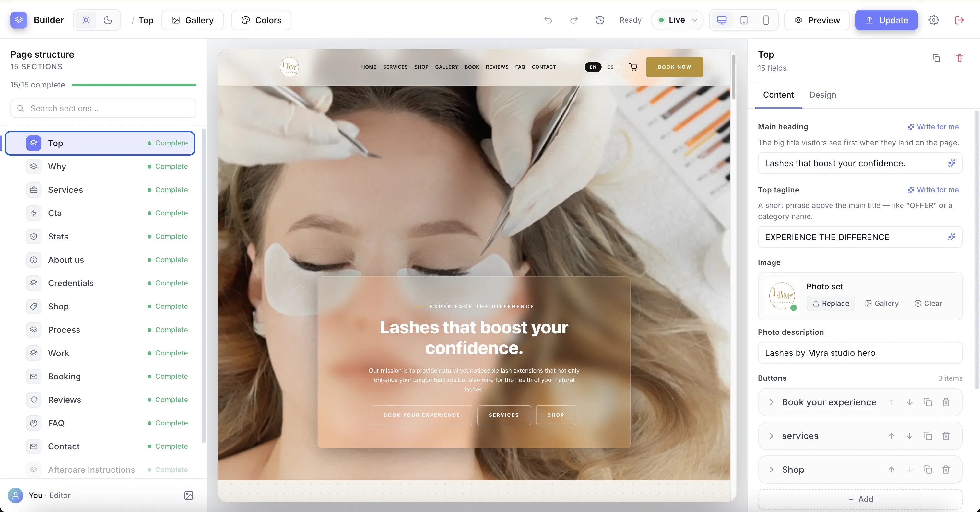The image size is (980, 512).
Task: Select the Why section row
Action: point(100,166)
